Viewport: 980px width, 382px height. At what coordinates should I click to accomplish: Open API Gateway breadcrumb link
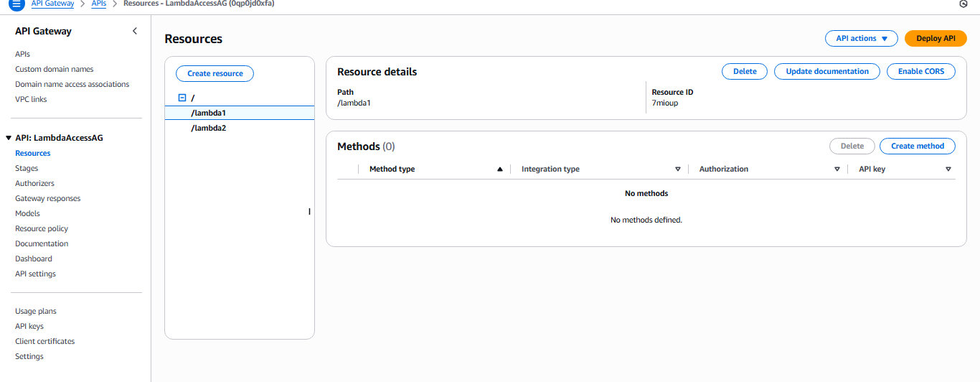click(x=52, y=4)
